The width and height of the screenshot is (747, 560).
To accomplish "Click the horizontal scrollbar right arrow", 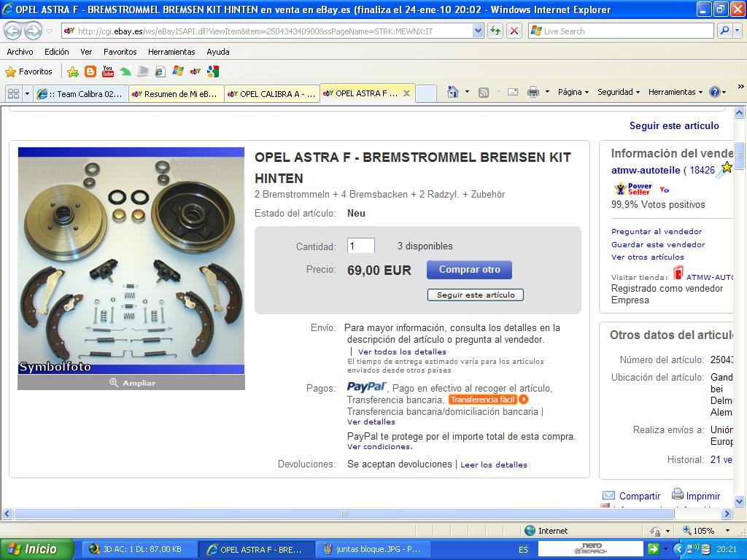I will (x=727, y=514).
